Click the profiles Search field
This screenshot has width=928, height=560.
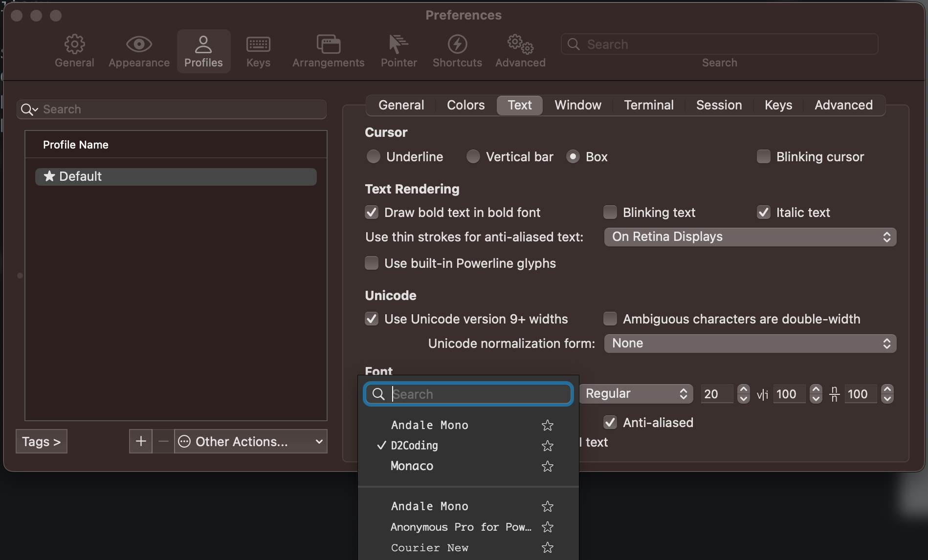[x=172, y=109]
